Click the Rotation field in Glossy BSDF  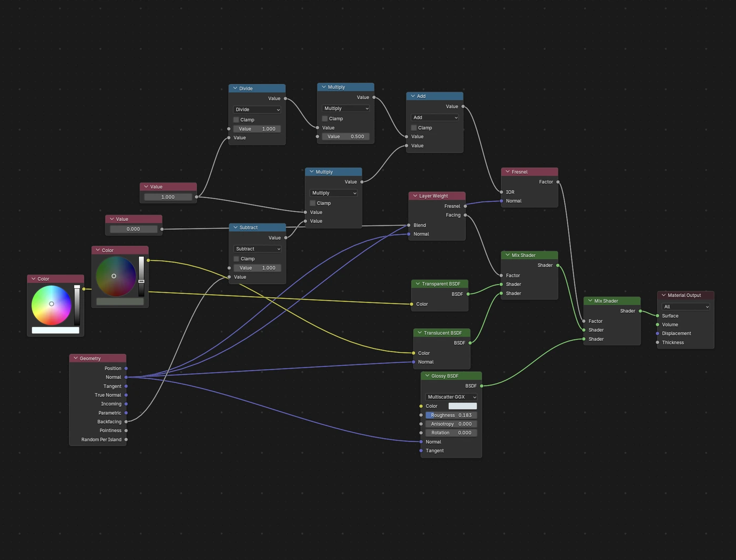pos(451,433)
